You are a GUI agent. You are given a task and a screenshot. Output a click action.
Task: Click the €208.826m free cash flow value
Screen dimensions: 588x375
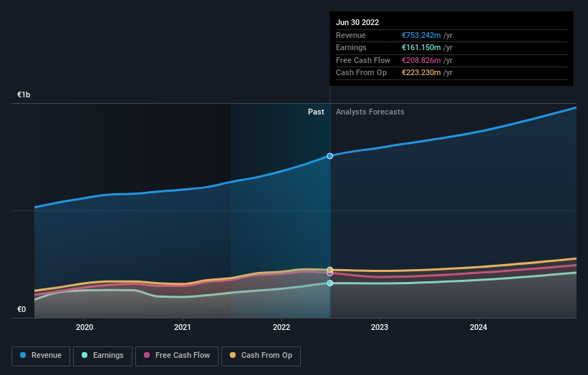point(421,60)
